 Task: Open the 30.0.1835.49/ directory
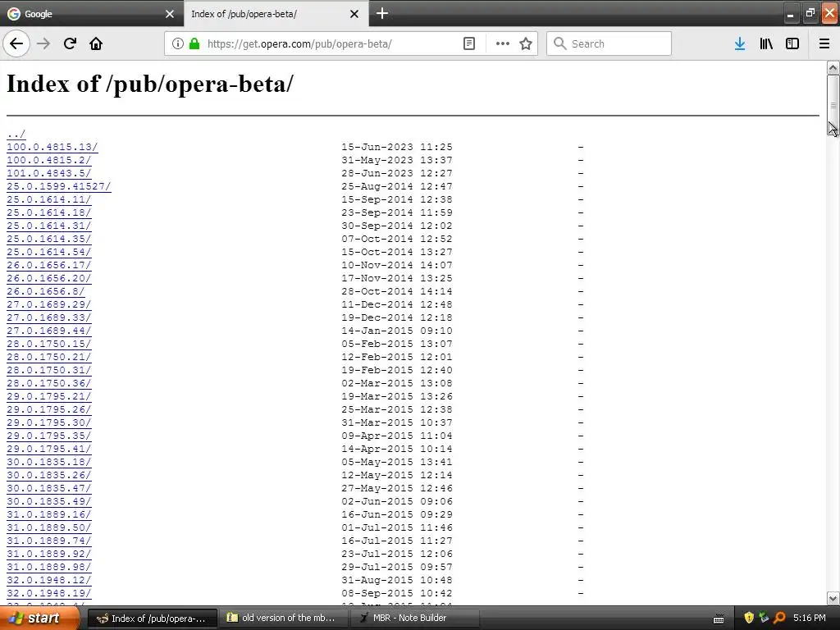[x=48, y=501]
